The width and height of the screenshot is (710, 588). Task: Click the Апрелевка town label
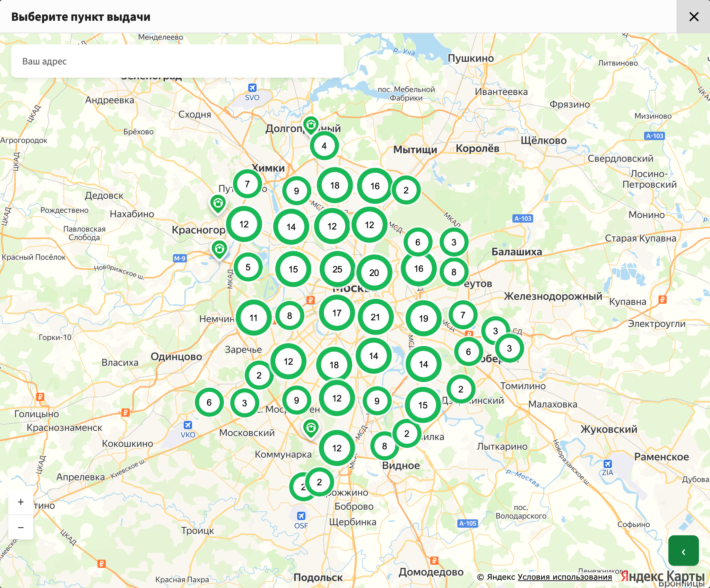[x=80, y=477]
